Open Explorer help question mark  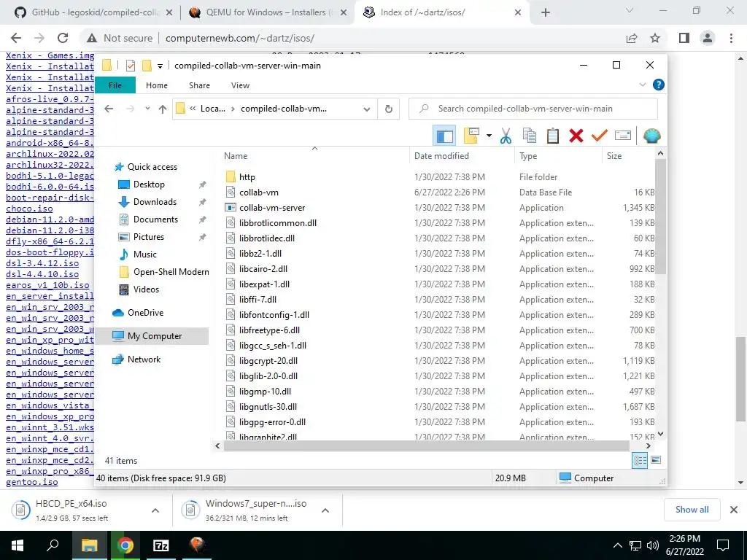click(x=659, y=85)
